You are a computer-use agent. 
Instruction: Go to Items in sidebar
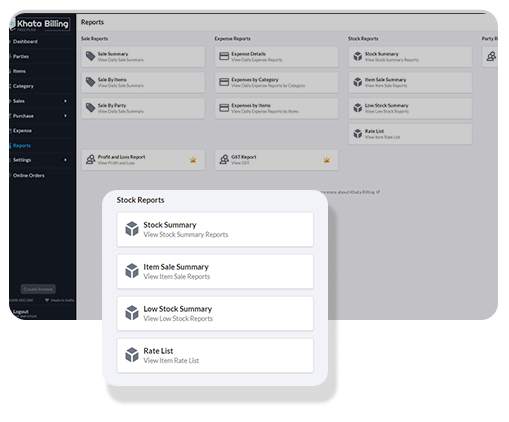[19, 71]
